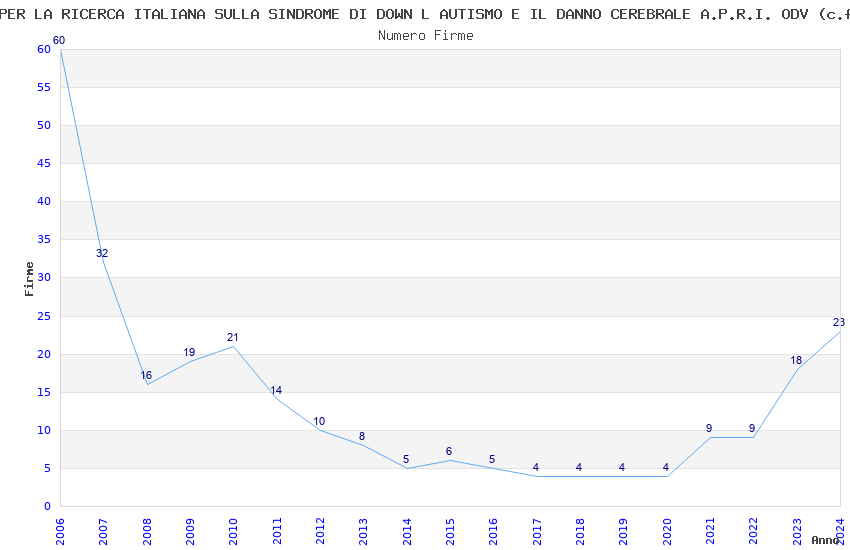The width and height of the screenshot is (850, 550).
Task: Click the data label 19 for 2009
Action: coord(189,352)
